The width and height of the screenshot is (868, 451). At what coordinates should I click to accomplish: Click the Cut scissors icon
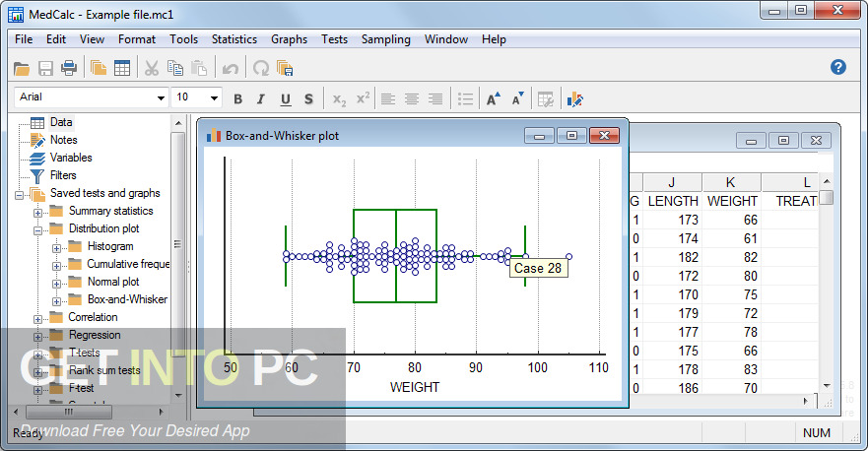(151, 68)
